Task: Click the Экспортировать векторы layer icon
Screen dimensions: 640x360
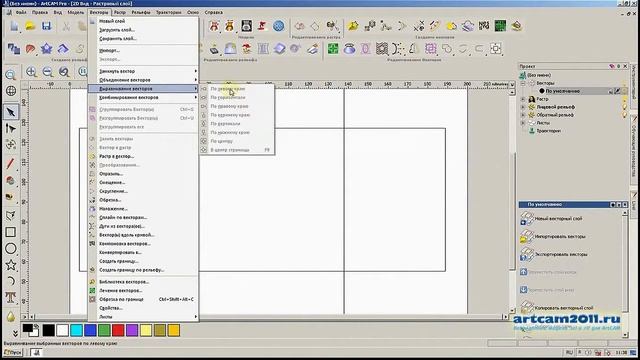Action: (527, 254)
